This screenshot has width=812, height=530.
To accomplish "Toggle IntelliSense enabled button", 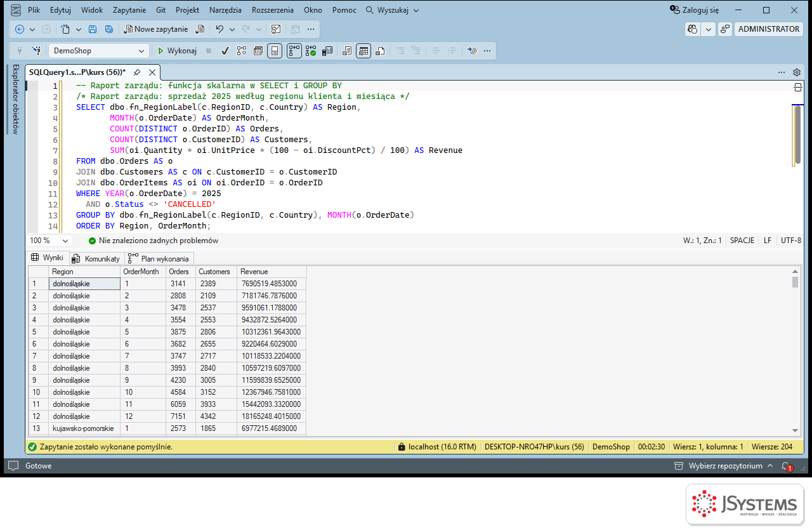I will coord(275,51).
